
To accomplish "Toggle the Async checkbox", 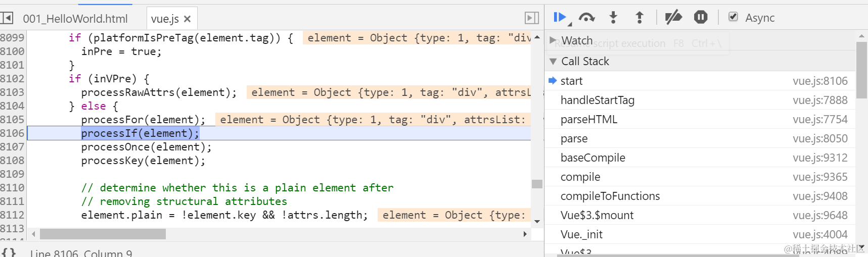I will (733, 17).
